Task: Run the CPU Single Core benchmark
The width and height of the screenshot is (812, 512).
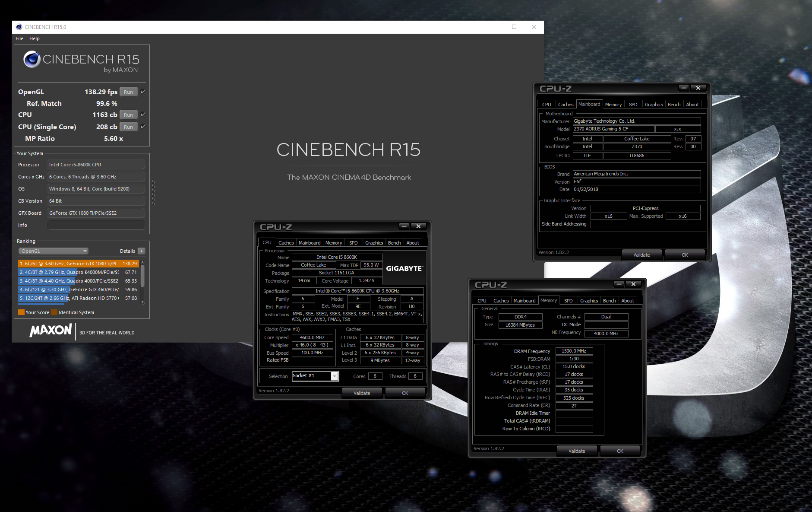Action: tap(129, 127)
